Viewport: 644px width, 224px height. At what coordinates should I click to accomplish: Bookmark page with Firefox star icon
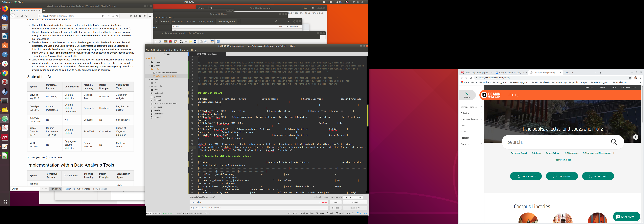117,16
